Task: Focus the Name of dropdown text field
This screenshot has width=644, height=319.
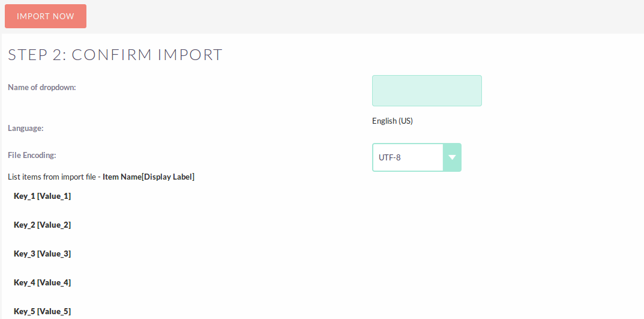Action: click(427, 91)
